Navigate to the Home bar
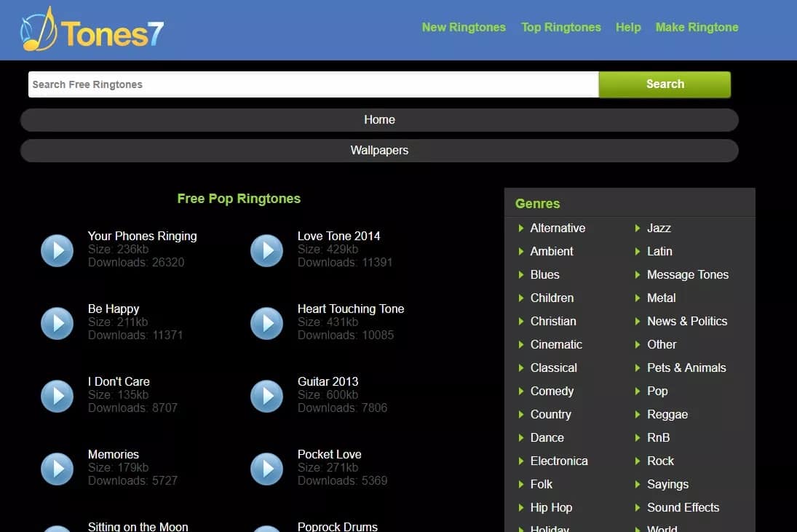The width and height of the screenshot is (797, 532). 379,120
